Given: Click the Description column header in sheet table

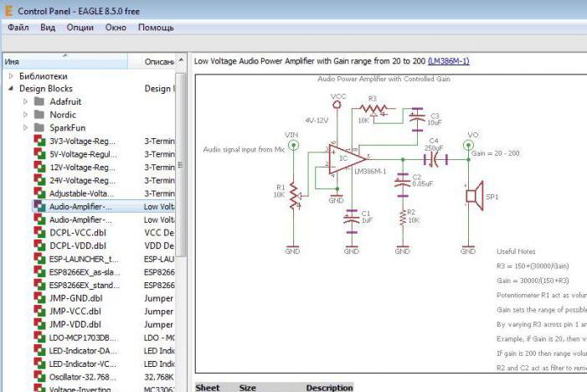Looking at the screenshot, I should 329,388.
